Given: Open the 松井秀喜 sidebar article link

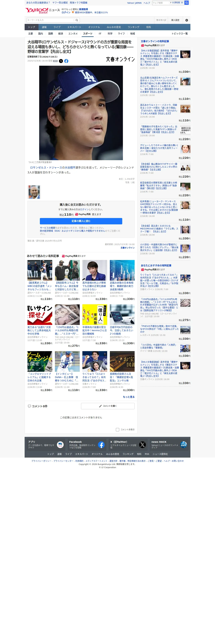Looking at the screenshot, I should pos(159,207).
